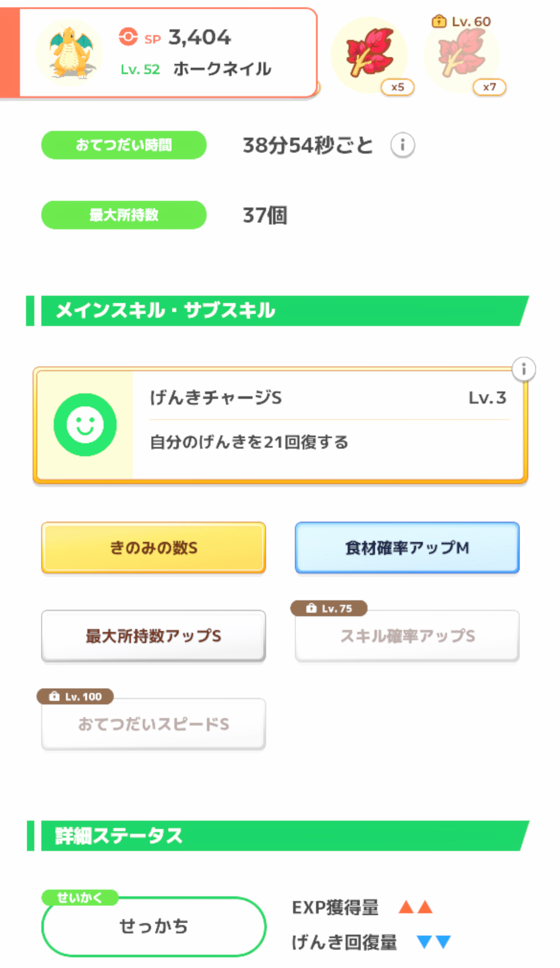Click the lock icon on Lv. 100 badge
Screen dimensions: 560x968
tap(55, 696)
